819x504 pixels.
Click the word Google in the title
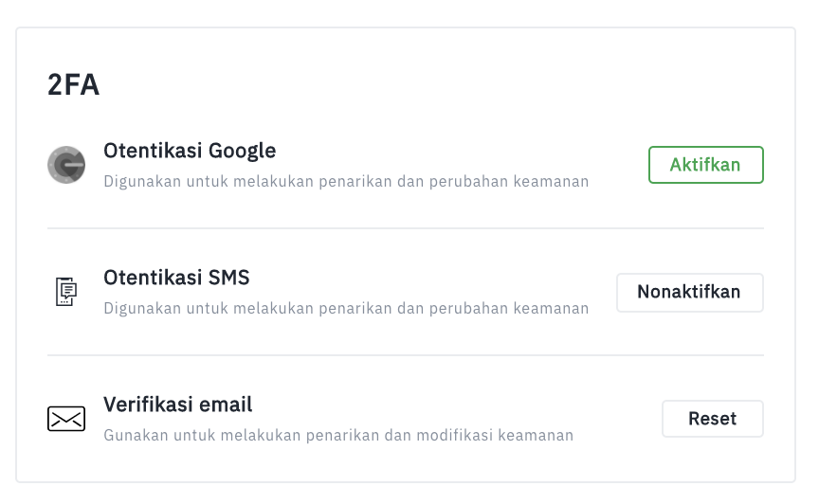tap(242, 151)
